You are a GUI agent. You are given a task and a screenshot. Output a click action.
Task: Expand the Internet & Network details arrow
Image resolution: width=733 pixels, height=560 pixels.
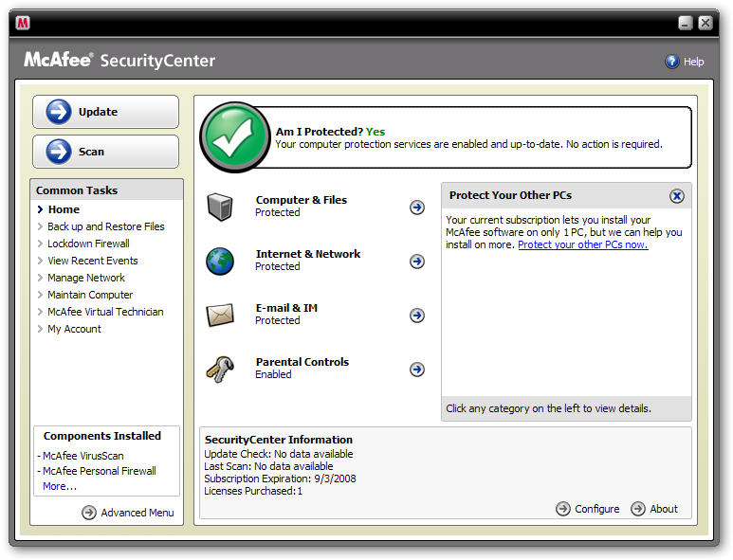[417, 262]
